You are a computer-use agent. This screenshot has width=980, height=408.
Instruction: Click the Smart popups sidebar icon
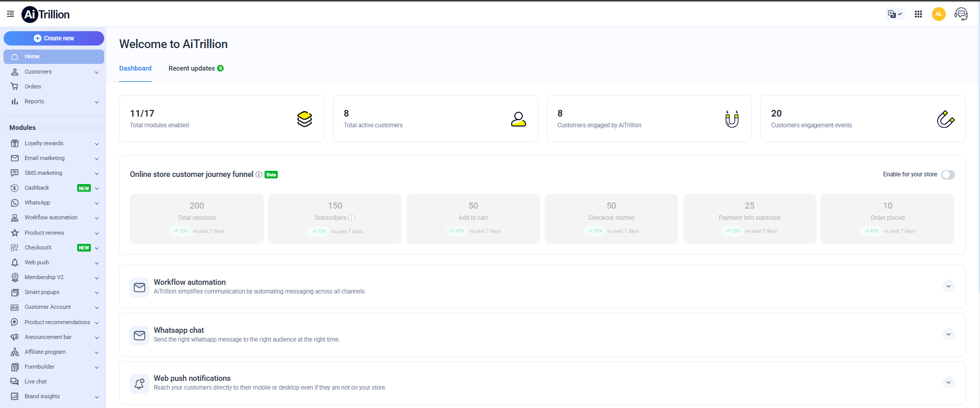(15, 292)
